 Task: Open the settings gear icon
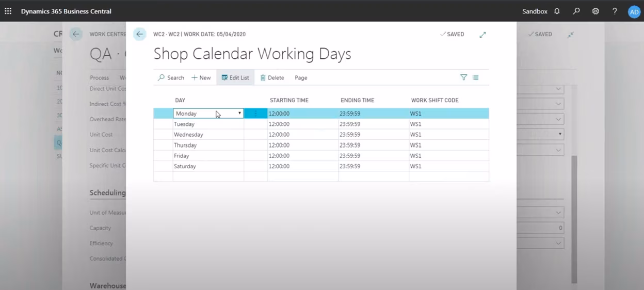[x=595, y=11]
